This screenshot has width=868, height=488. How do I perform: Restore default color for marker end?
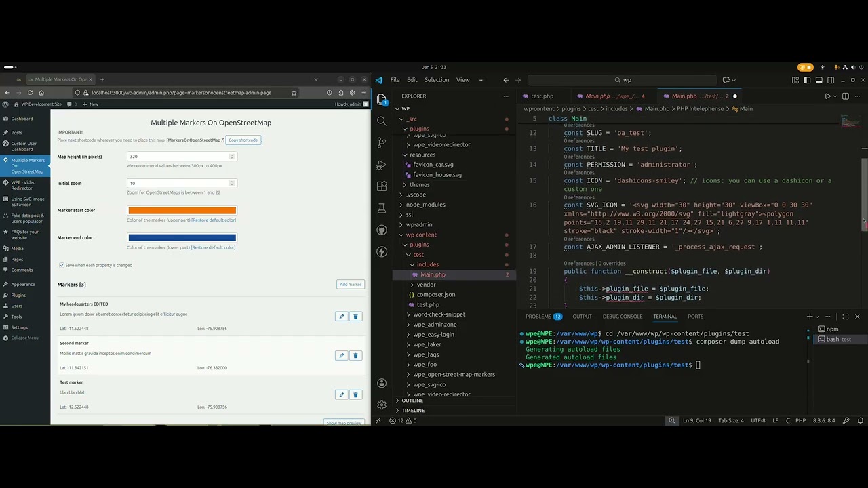coord(214,247)
